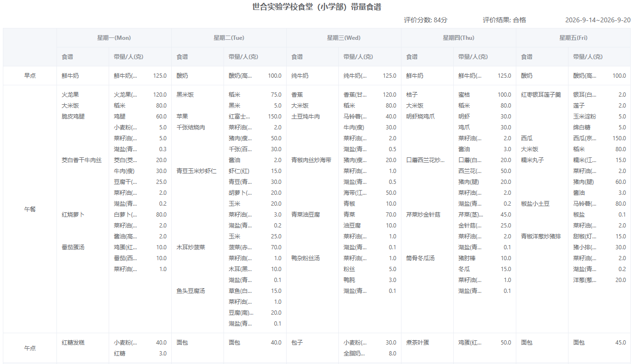Select the 早点 row label
The height and width of the screenshot is (364, 634).
click(30, 76)
